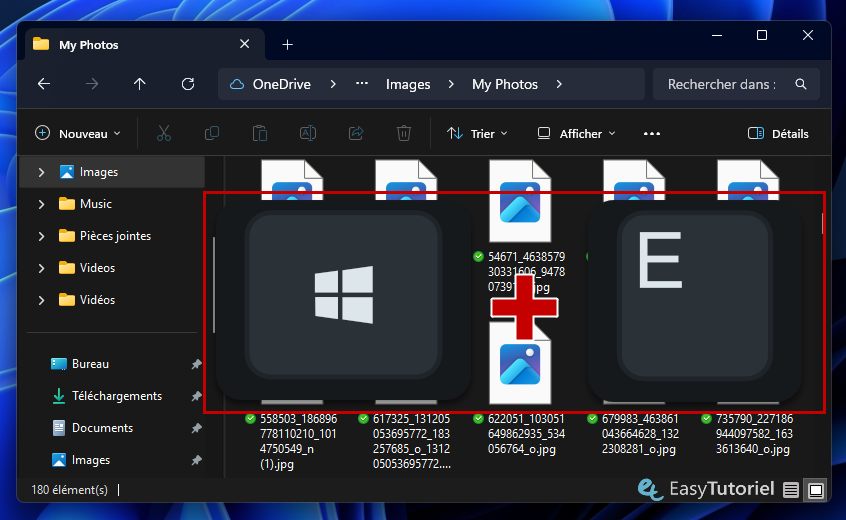Click the Rename icon
Screen dimensions: 846x520
308,133
